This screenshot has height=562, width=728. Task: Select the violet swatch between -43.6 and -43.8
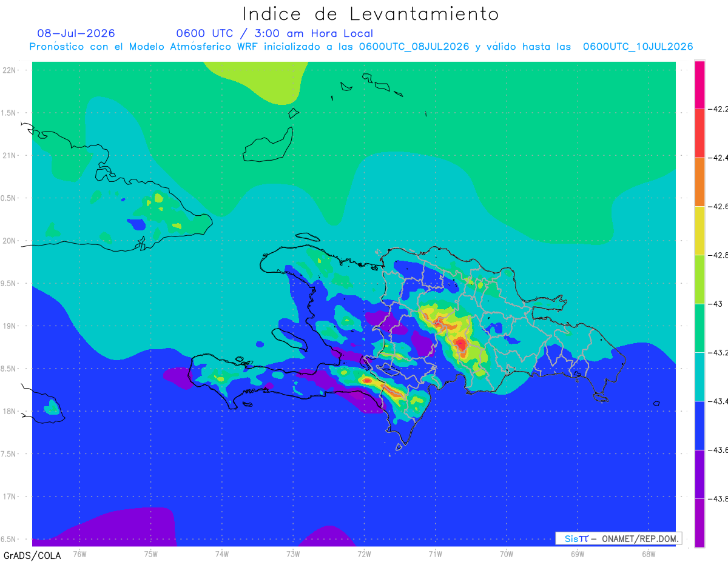click(699, 474)
